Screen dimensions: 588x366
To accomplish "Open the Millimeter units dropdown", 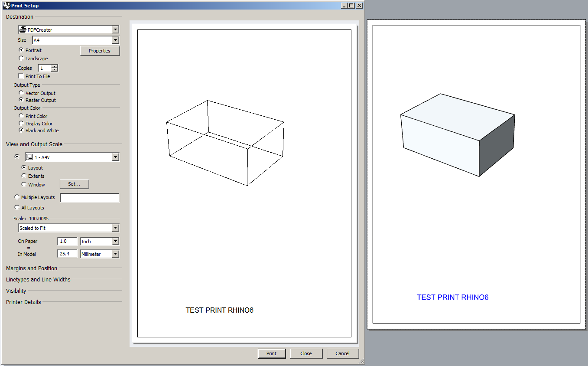I will pos(115,254).
